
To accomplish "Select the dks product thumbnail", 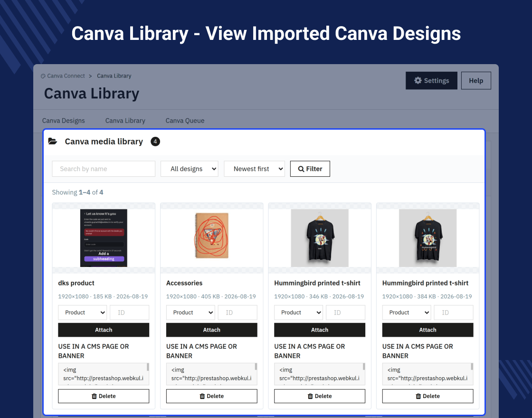I will click(104, 238).
